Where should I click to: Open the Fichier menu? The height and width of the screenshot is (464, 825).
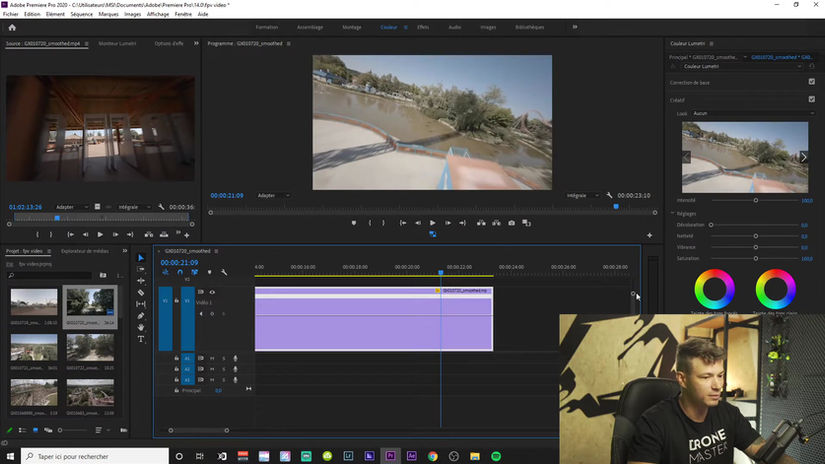tap(11, 14)
